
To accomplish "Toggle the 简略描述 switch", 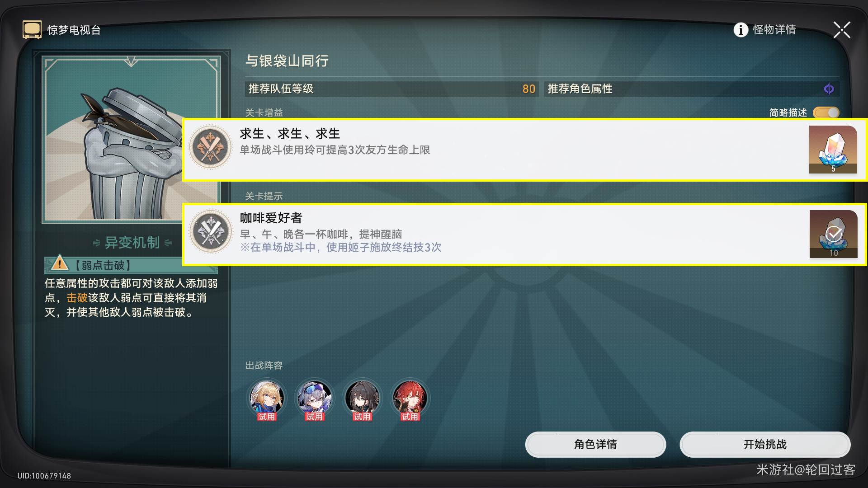I will (826, 113).
